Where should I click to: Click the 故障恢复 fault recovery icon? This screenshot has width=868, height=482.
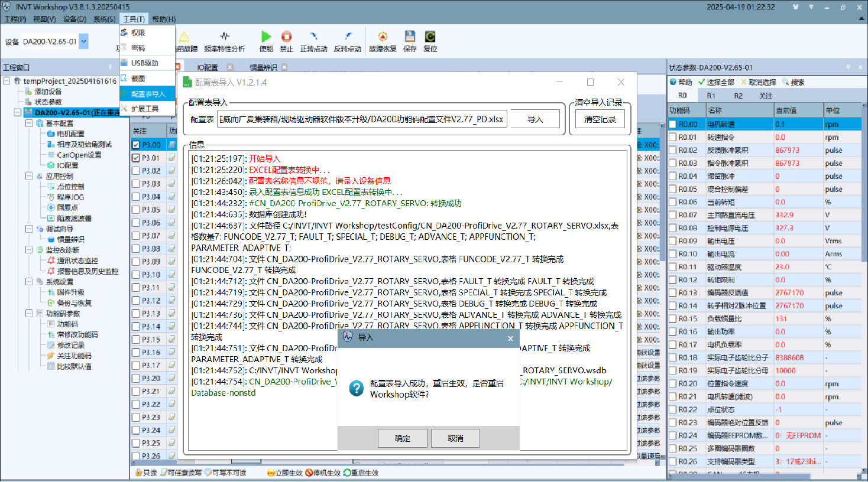coord(383,37)
